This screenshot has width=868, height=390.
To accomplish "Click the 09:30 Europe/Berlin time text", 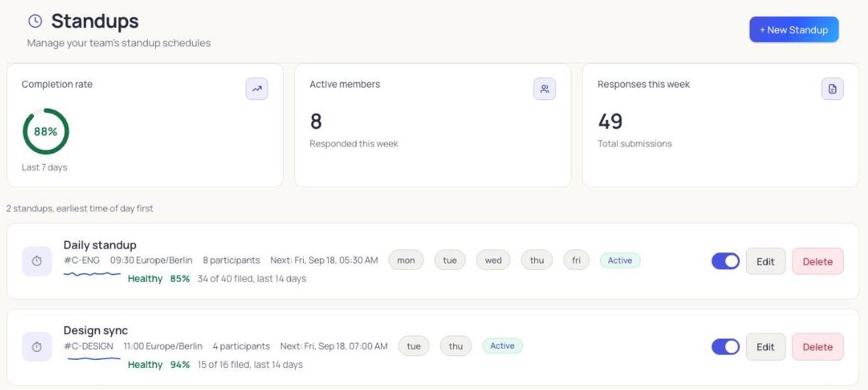I will (x=151, y=260).
